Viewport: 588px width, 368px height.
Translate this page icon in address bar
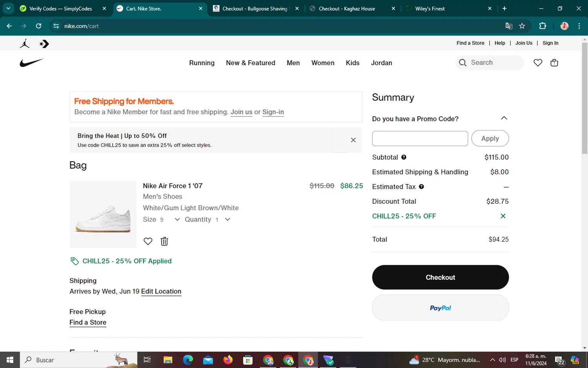[x=509, y=26]
